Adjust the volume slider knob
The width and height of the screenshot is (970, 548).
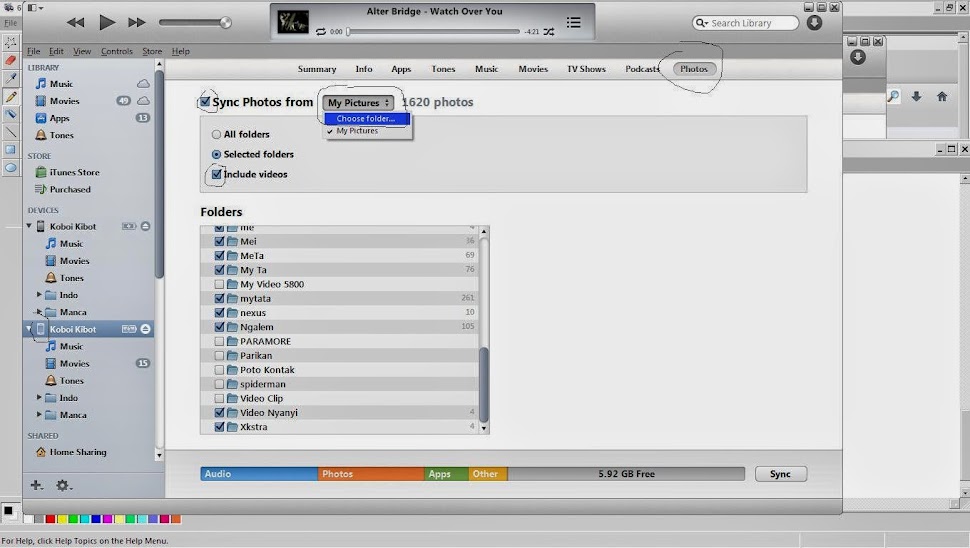pyautogui.click(x=226, y=23)
